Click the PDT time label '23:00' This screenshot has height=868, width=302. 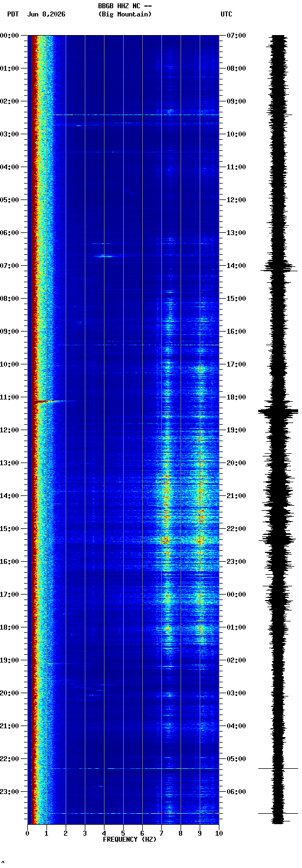coord(9,792)
